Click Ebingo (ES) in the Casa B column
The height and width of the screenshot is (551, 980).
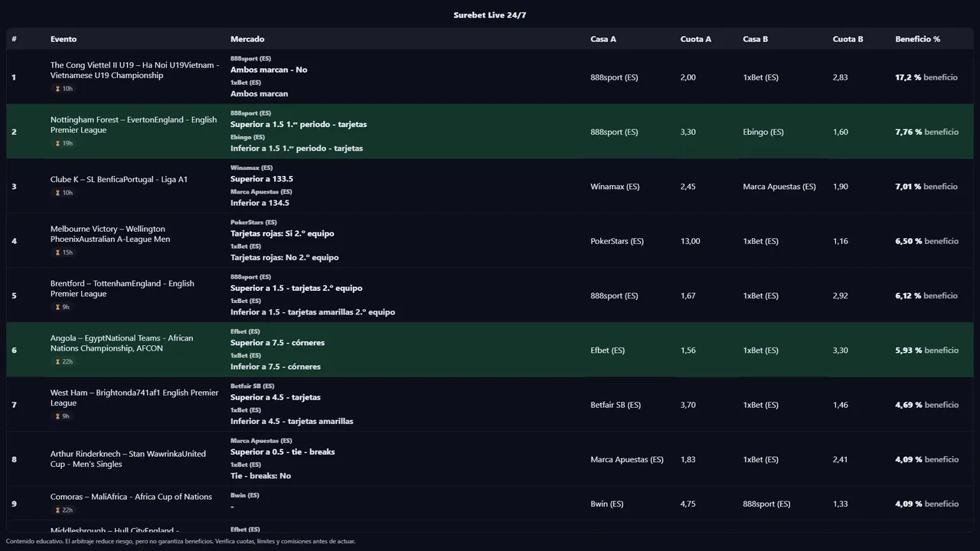pyautogui.click(x=763, y=132)
